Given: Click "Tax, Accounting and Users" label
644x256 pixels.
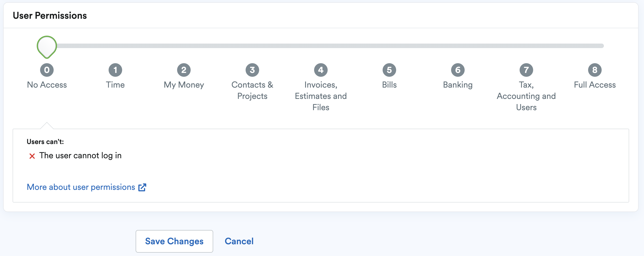Looking at the screenshot, I should point(526,96).
